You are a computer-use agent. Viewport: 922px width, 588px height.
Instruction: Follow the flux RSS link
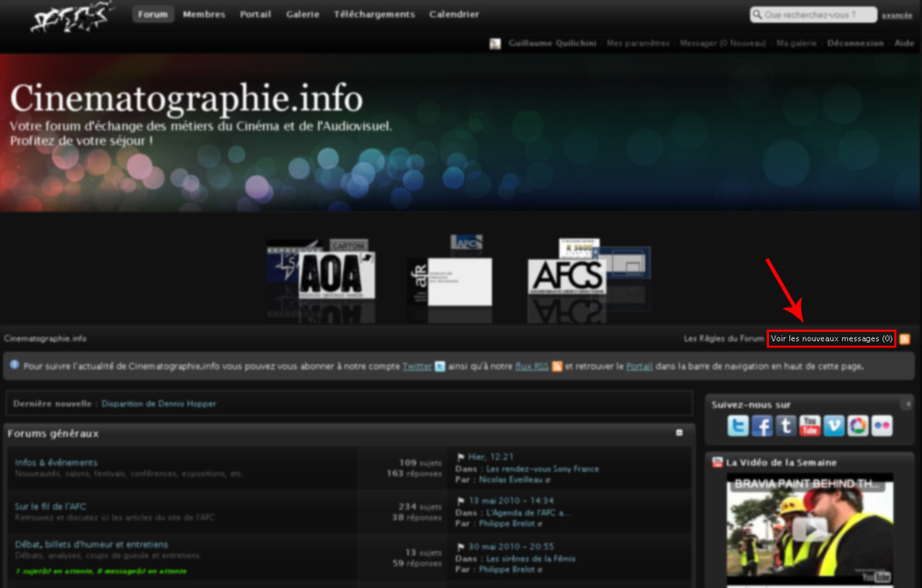pos(532,366)
